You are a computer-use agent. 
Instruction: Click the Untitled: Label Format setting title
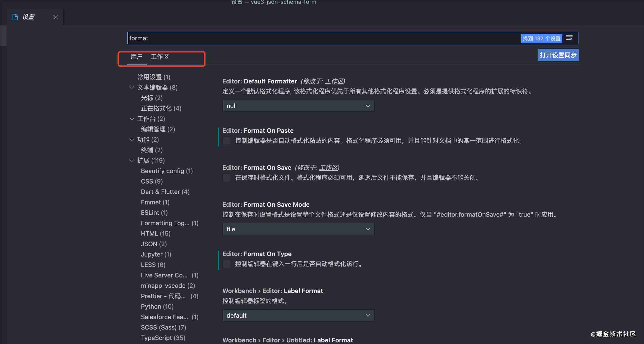[x=288, y=340]
